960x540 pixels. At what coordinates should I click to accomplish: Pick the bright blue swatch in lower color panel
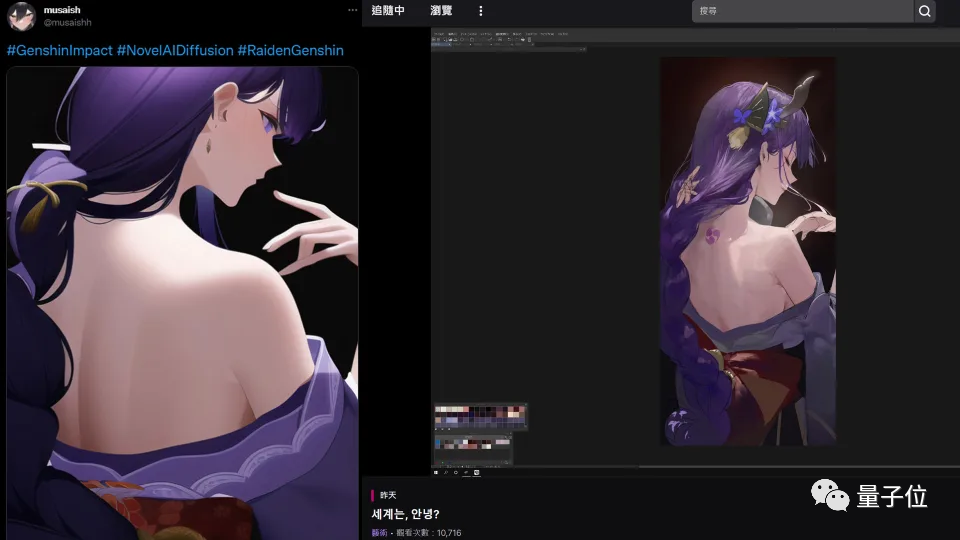point(438,442)
